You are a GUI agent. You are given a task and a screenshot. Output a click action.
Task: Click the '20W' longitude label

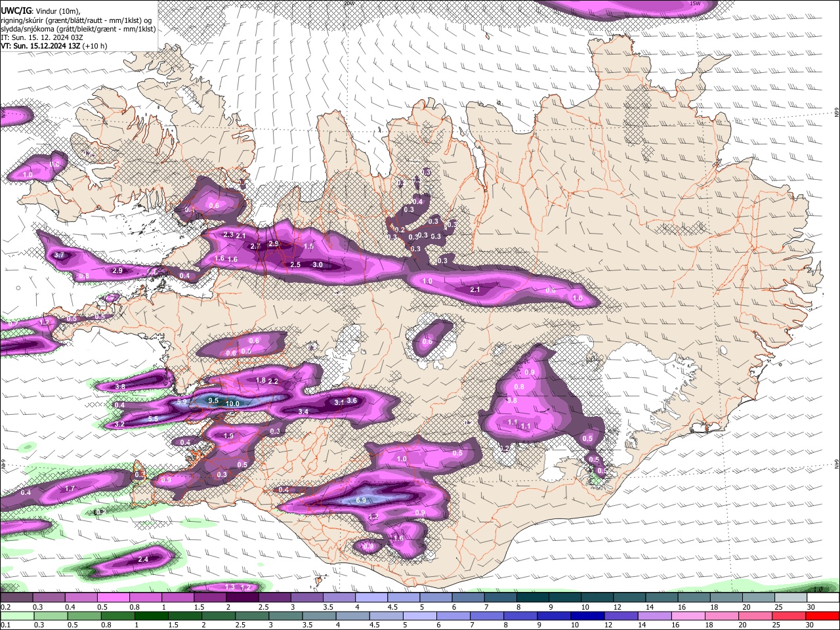coord(348,3)
